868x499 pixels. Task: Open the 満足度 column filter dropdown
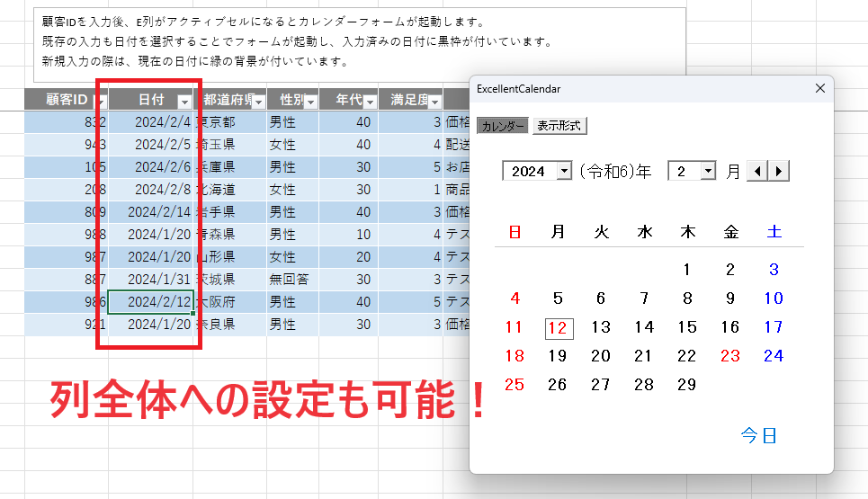[435, 102]
